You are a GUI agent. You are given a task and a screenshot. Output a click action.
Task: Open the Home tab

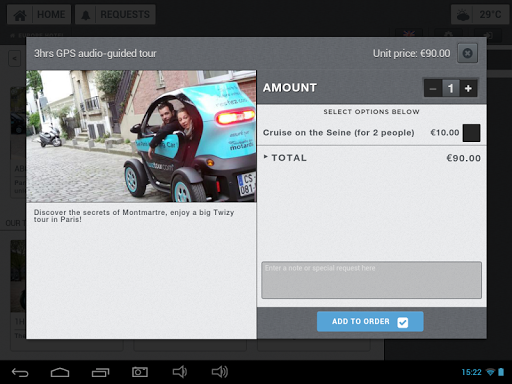[x=39, y=15]
